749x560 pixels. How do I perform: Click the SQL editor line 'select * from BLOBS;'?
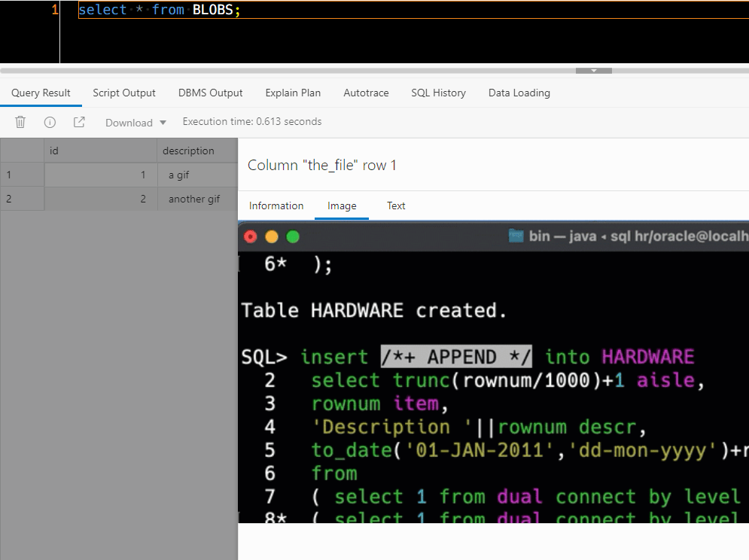[414, 10]
